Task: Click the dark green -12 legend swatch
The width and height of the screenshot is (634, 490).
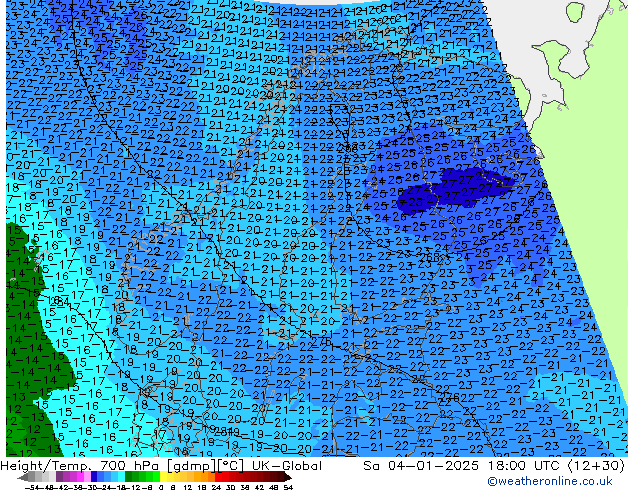Action: click(x=129, y=476)
